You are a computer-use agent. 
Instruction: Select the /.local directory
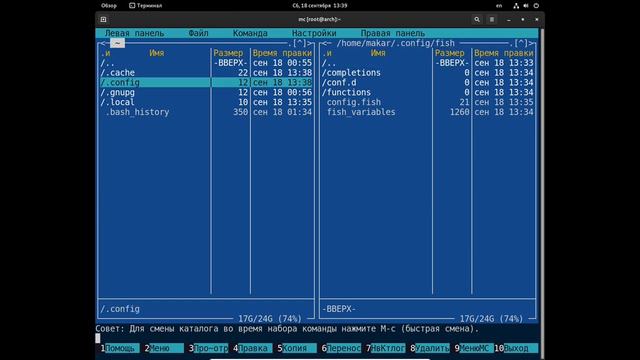tap(206, 102)
